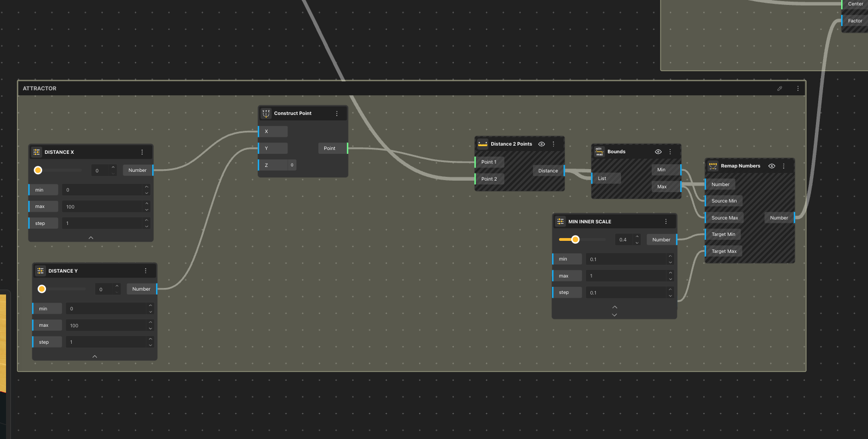Open the Construct Point node menu
Viewport: 868px width, 439px height.
tap(337, 113)
